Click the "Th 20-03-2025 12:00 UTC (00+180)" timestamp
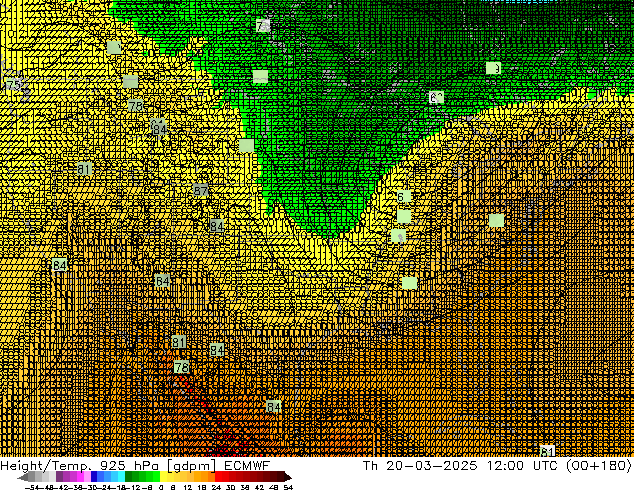The image size is (634, 490). (x=497, y=465)
